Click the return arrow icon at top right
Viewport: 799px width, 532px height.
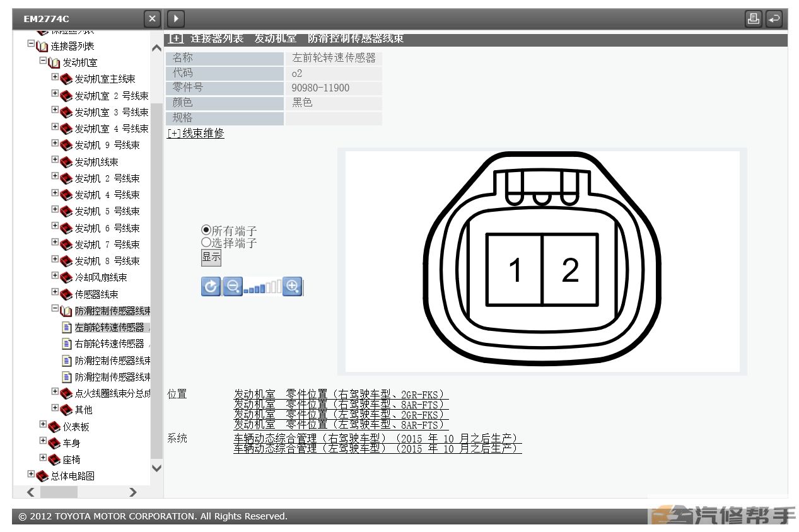click(774, 19)
